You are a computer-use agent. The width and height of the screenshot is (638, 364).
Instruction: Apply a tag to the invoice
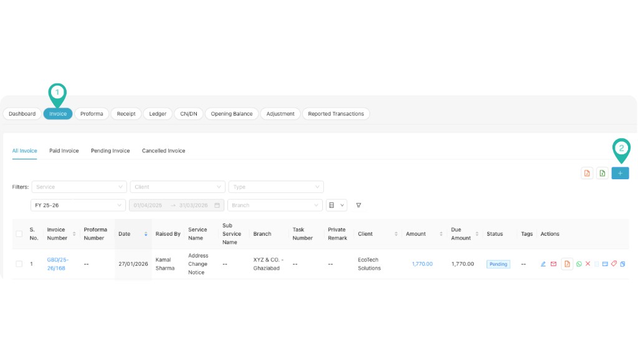(x=612, y=263)
